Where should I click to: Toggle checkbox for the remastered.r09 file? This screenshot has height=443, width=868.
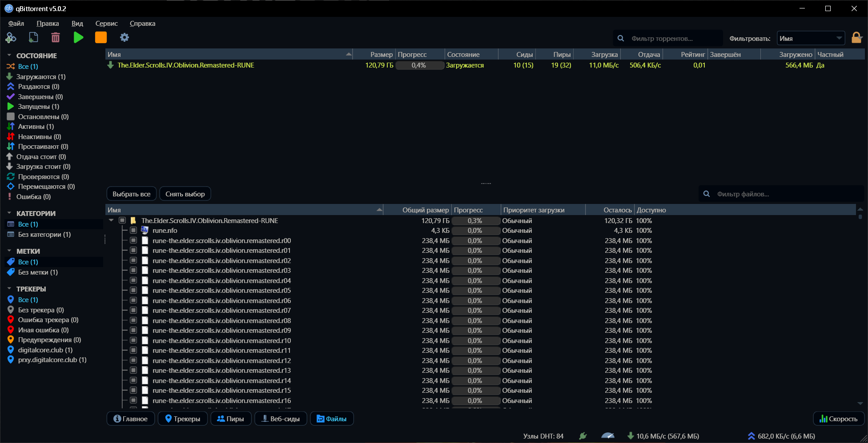click(x=133, y=330)
